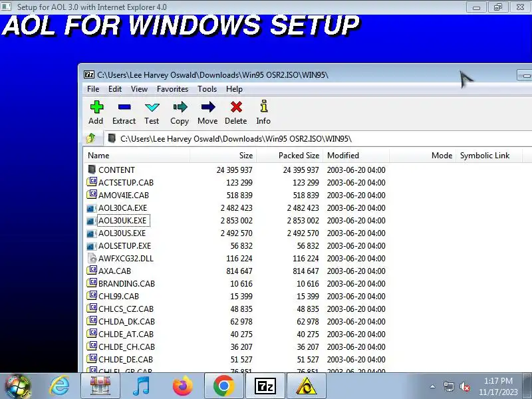Click the ACTSETUP.CAB file icon
The height and width of the screenshot is (399, 532).
[92, 182]
